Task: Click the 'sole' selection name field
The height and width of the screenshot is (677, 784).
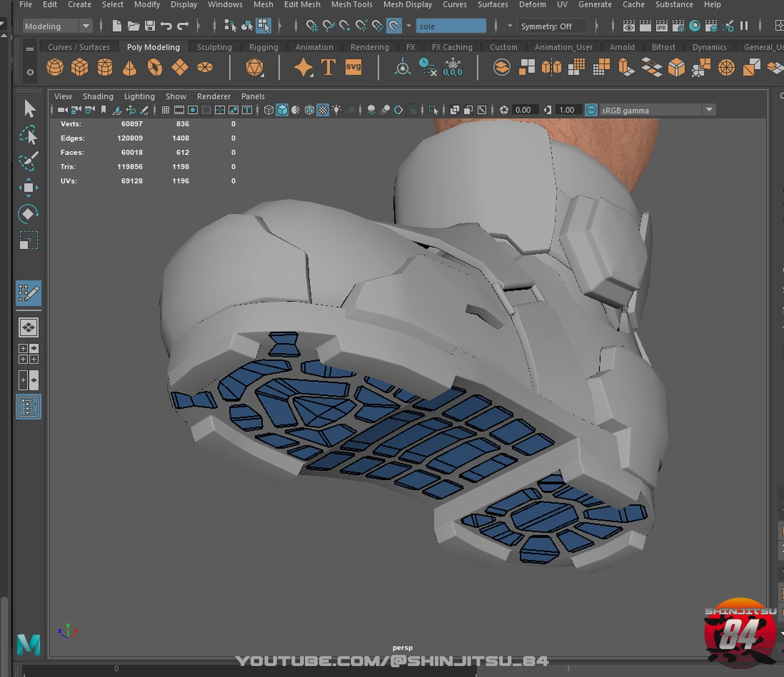Action: [x=451, y=26]
